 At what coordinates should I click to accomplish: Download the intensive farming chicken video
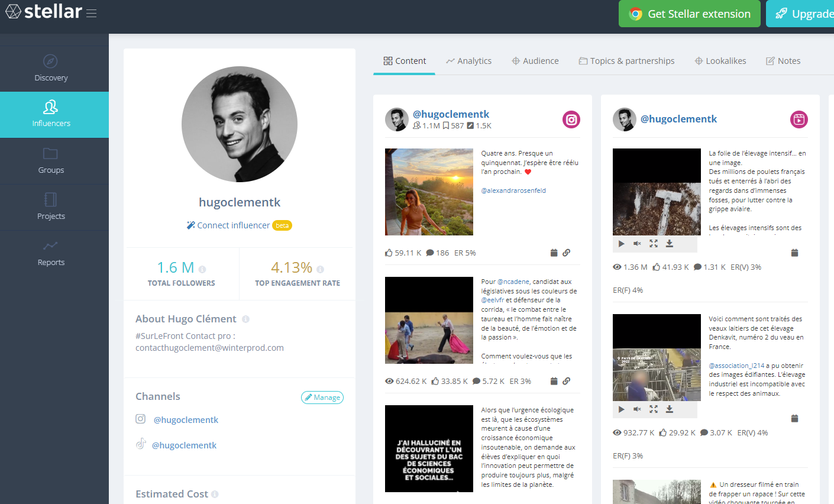coord(670,243)
